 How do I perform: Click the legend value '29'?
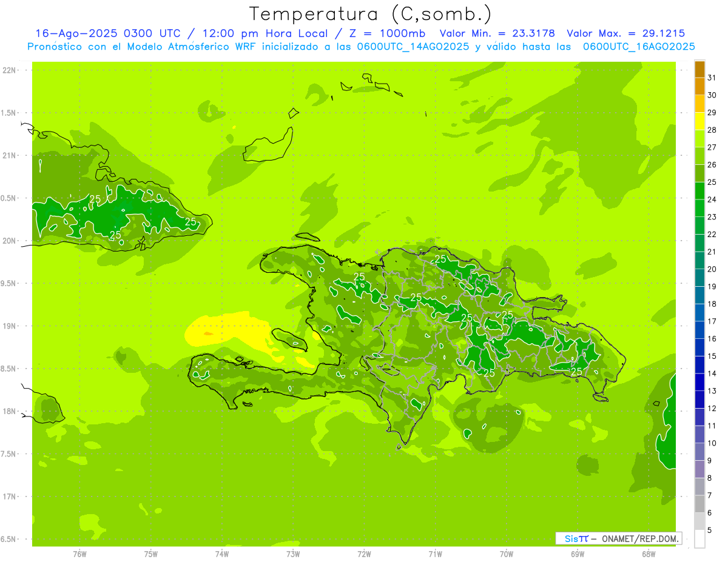point(712,112)
